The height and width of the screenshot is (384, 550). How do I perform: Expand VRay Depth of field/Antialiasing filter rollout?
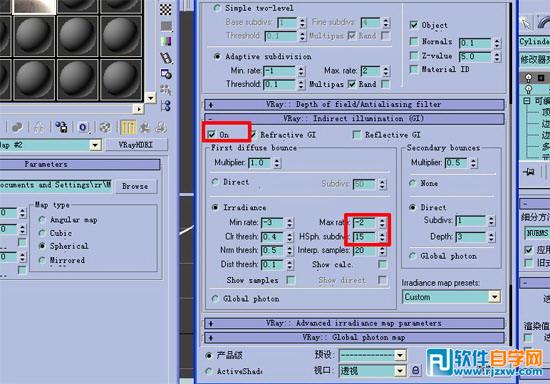[x=354, y=104]
